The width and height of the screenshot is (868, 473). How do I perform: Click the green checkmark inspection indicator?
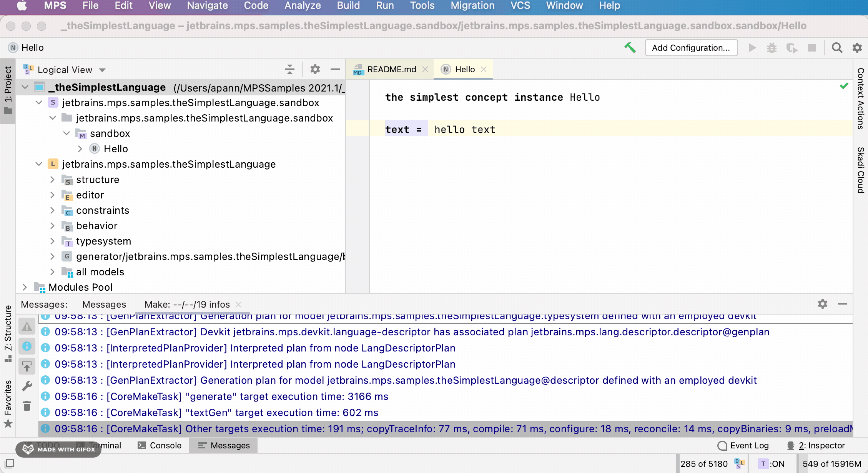pyautogui.click(x=844, y=86)
